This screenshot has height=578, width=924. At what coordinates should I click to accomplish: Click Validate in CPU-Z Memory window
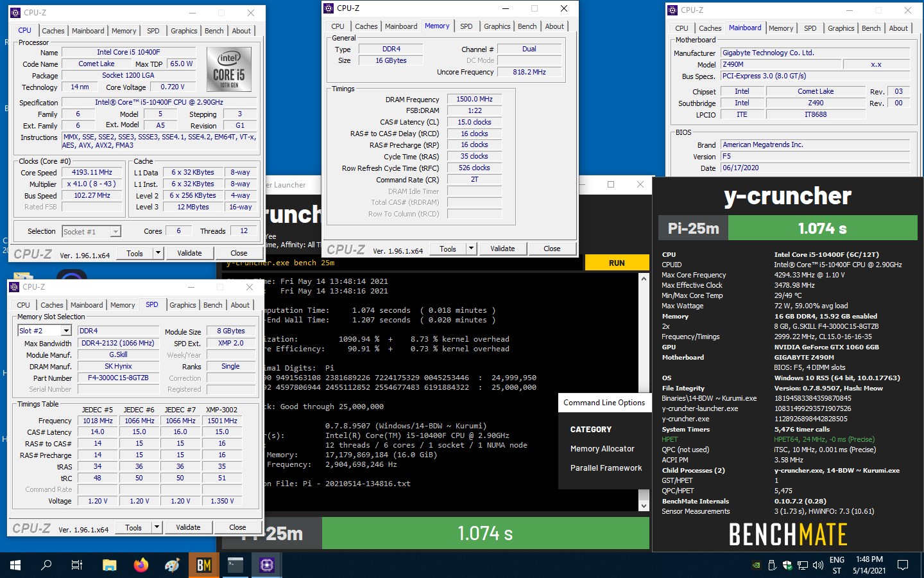(x=502, y=249)
